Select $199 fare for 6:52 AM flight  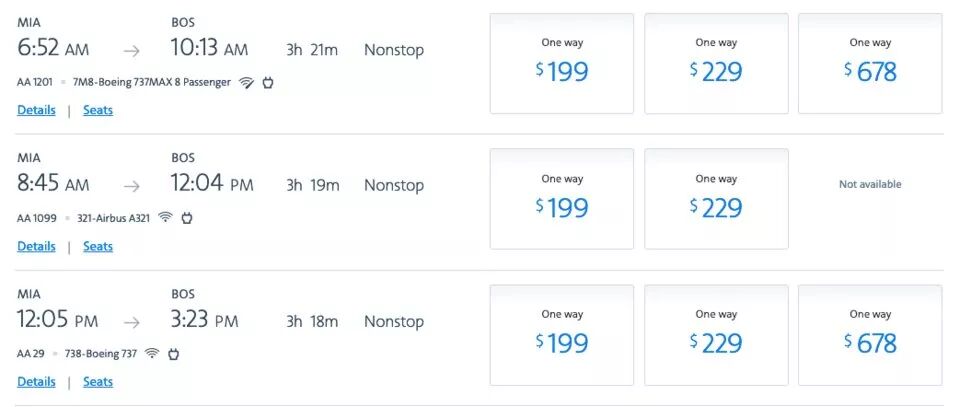[562, 63]
